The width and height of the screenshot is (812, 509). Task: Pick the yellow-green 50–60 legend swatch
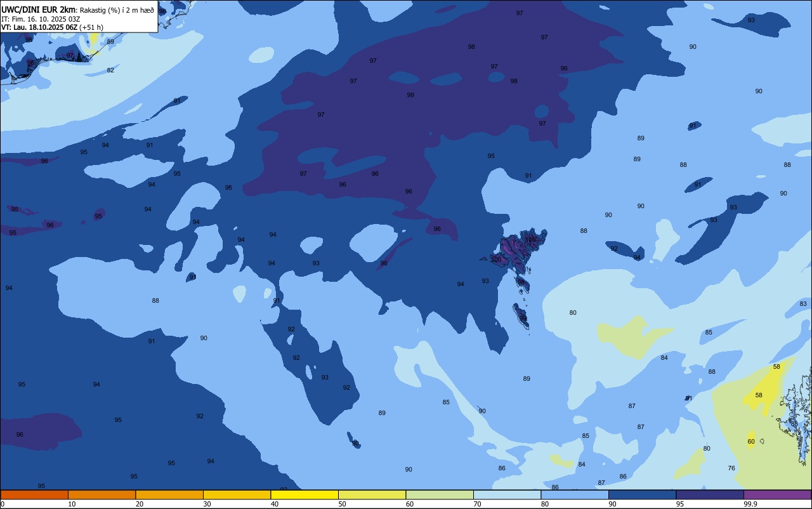372,494
